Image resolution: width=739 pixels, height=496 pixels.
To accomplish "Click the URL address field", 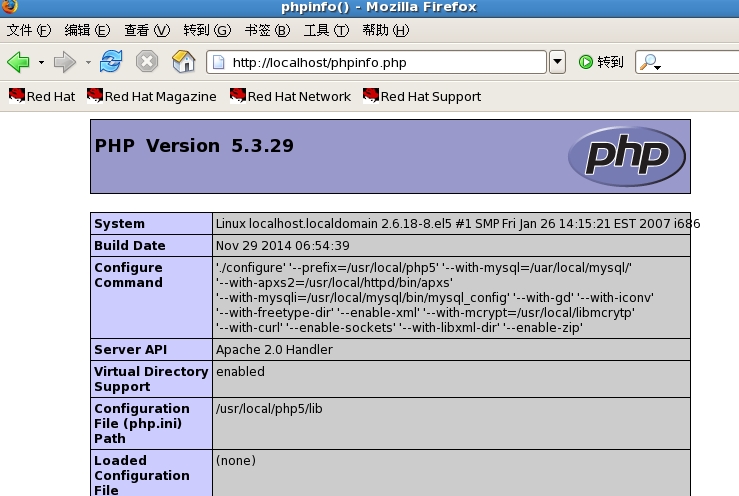I will [x=376, y=62].
